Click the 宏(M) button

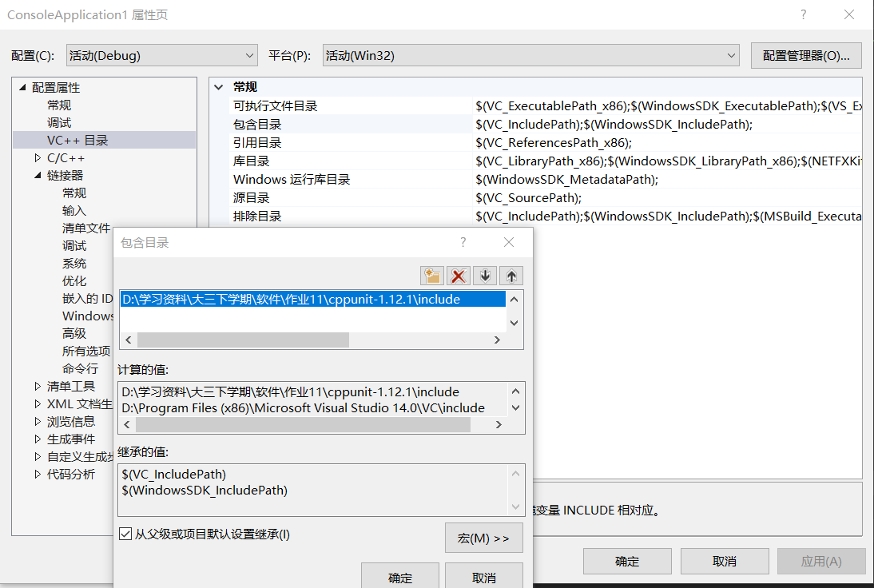(x=483, y=537)
